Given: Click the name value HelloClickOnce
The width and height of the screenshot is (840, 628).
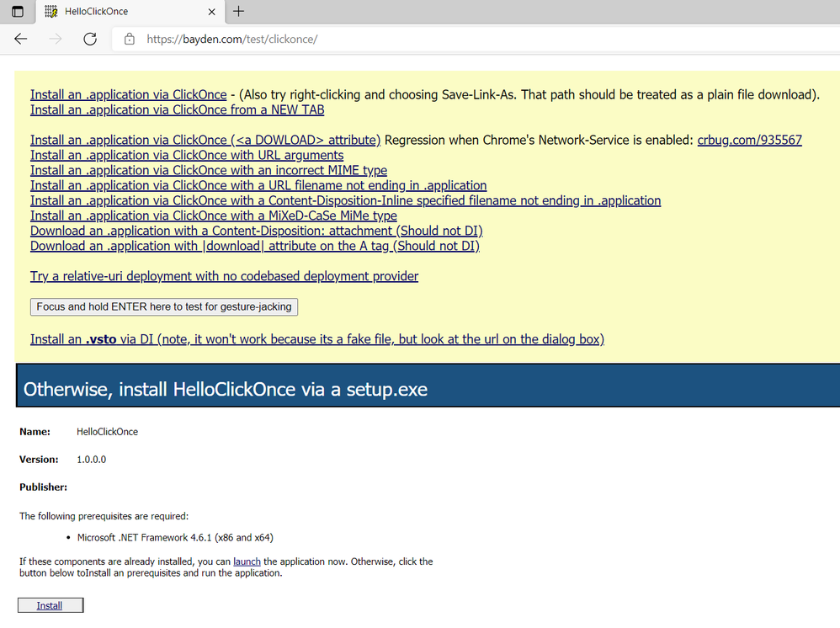Looking at the screenshot, I should [x=107, y=431].
